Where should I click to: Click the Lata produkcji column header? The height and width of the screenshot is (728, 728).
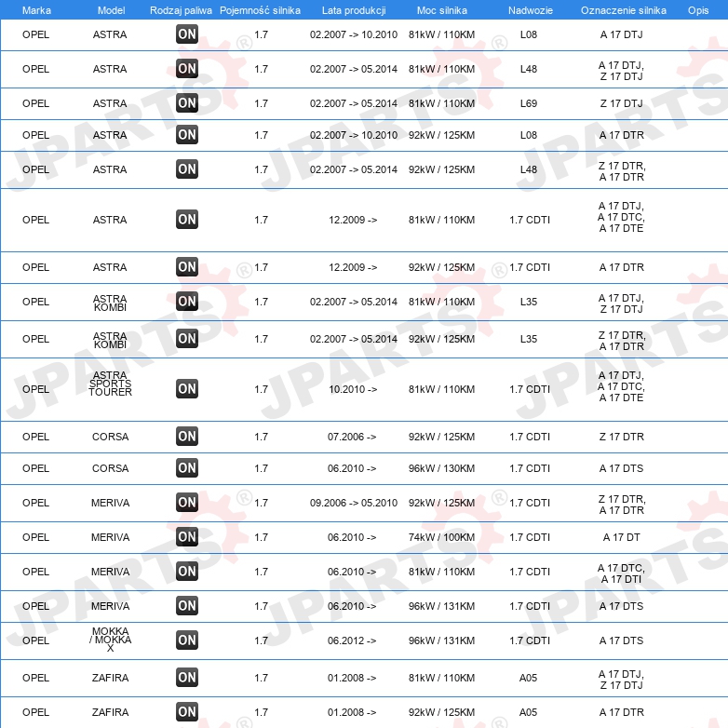(354, 10)
